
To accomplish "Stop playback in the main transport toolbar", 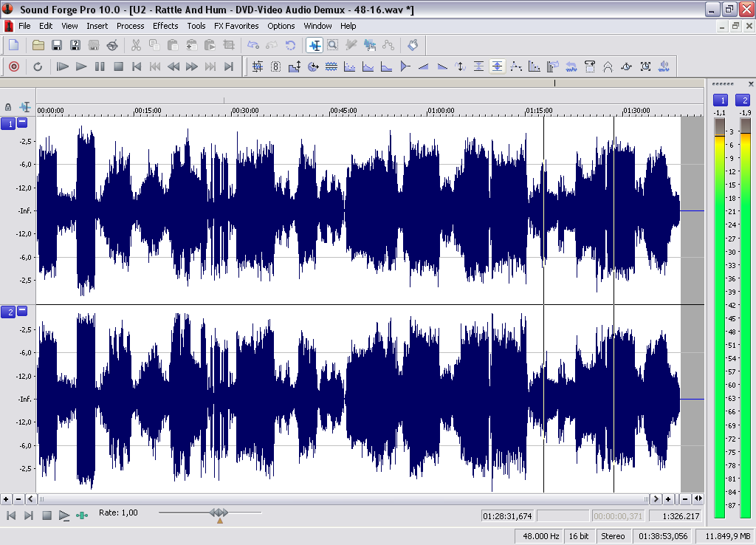I will [118, 66].
